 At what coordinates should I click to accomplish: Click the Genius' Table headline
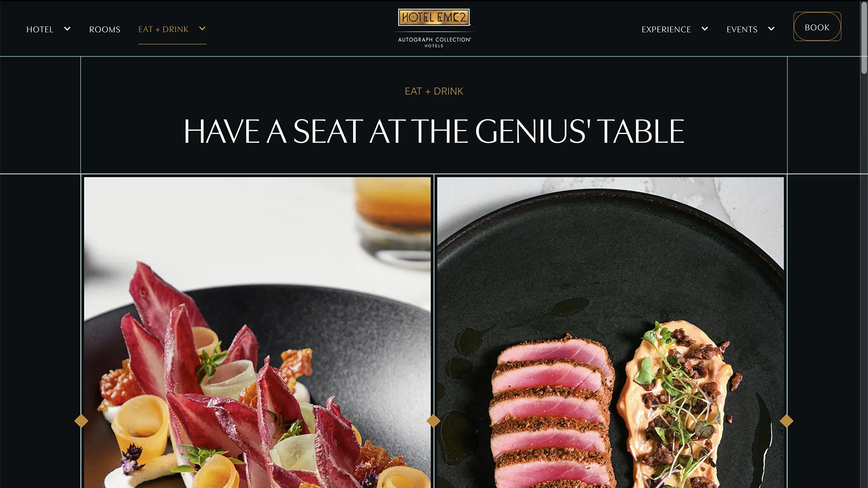[x=434, y=131]
